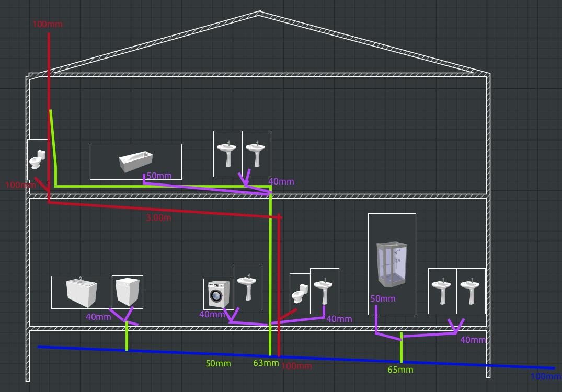This screenshot has height=392, width=562.
Task: Click the bathtub fixture icon
Action: (x=135, y=162)
